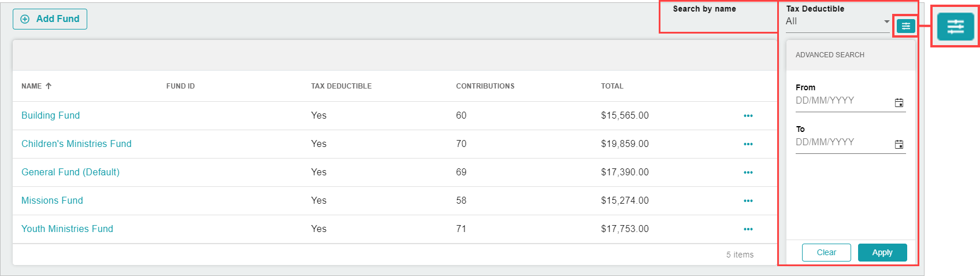Focus the From date input field

click(844, 101)
